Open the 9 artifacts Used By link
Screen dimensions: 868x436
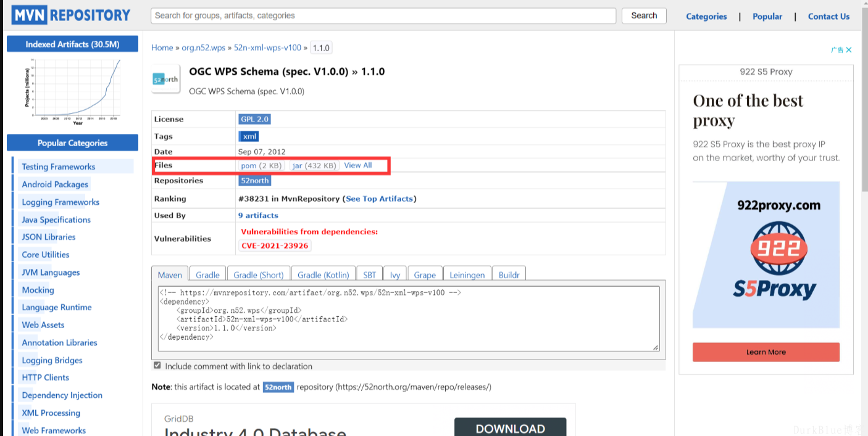(x=258, y=215)
